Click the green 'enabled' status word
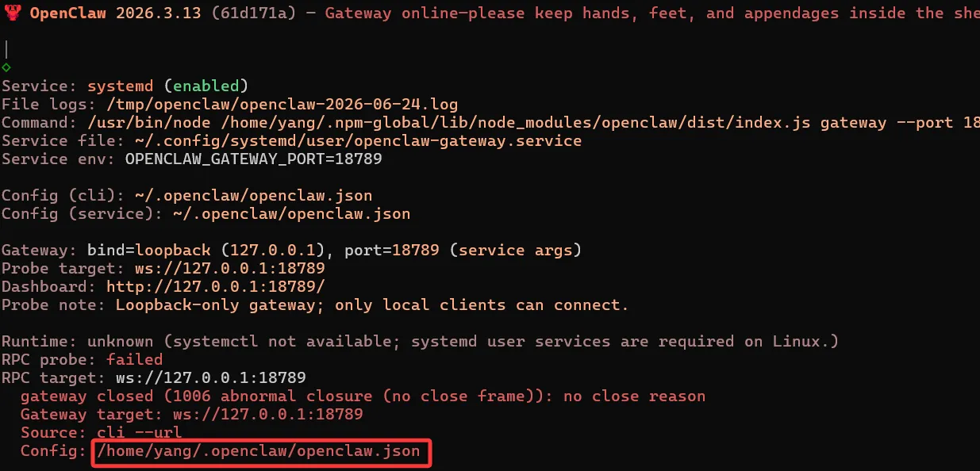The width and height of the screenshot is (980, 471). (x=206, y=86)
